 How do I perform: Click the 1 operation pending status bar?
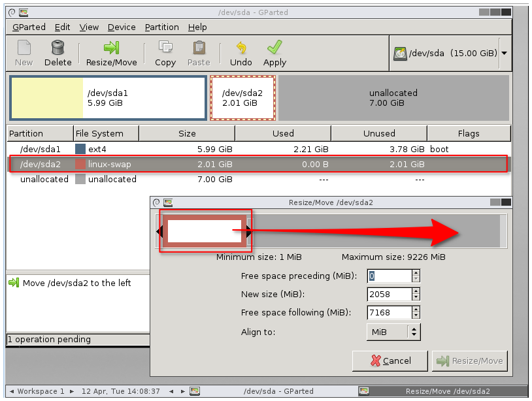(78, 340)
